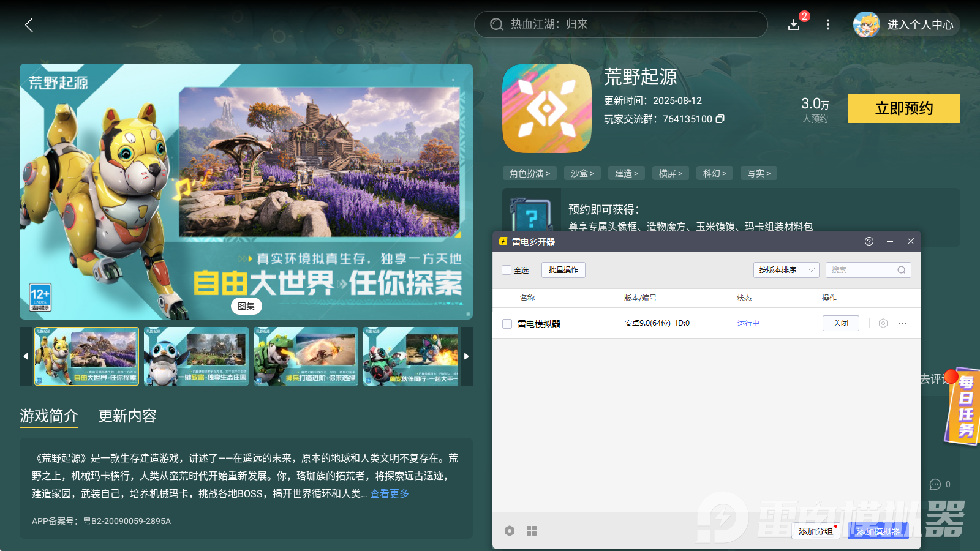Check the 雷电模拟器 row checkbox
The image size is (980, 551).
507,324
